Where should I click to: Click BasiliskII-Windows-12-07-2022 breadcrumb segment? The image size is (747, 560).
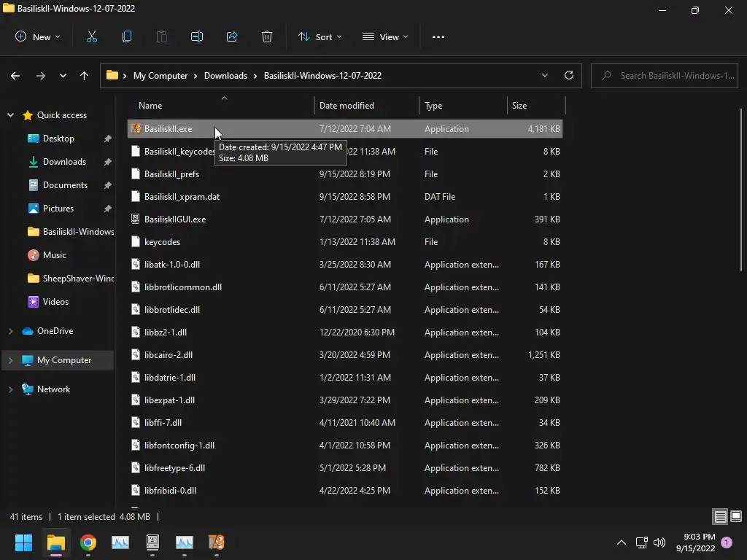[322, 76]
